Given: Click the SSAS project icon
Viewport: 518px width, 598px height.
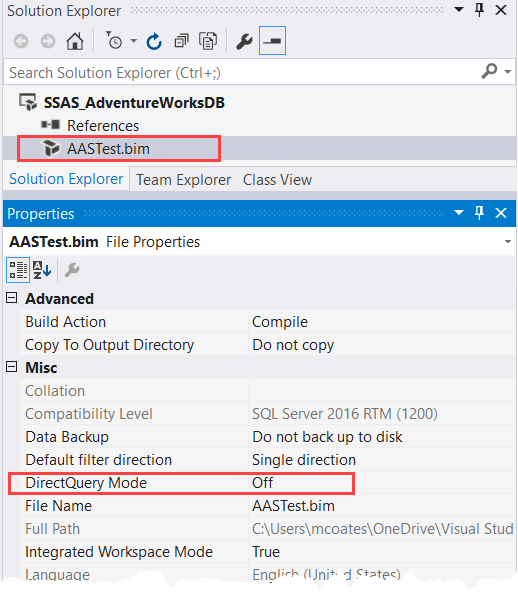Looking at the screenshot, I should [28, 102].
